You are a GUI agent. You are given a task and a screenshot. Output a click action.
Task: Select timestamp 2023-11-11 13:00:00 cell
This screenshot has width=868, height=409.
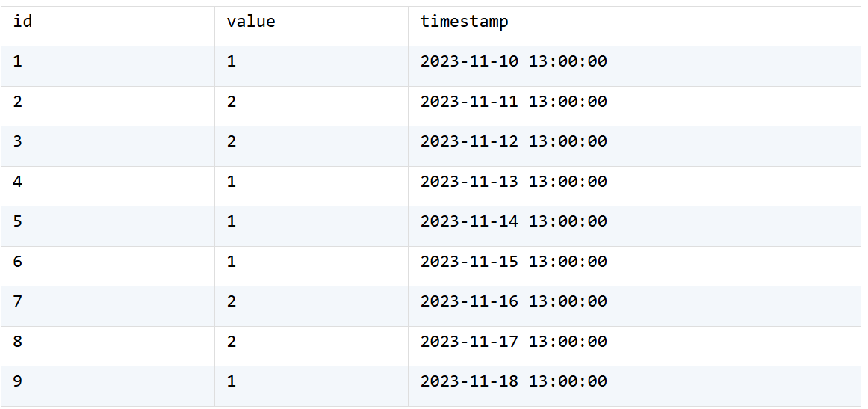tap(634, 106)
